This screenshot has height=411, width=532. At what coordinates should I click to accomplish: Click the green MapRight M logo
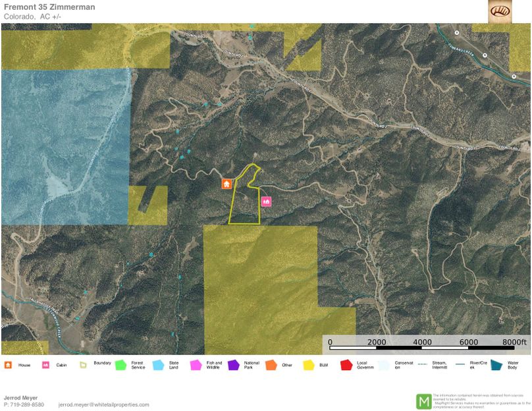click(x=423, y=400)
